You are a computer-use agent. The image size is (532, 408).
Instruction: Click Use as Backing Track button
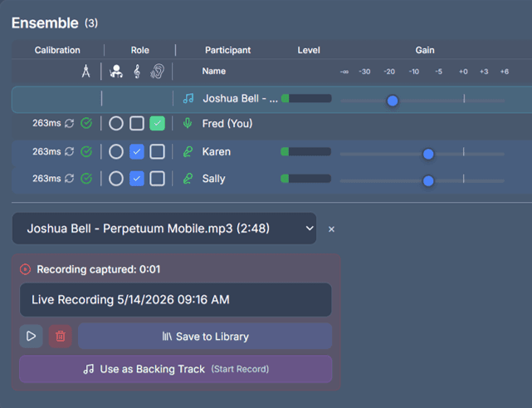176,369
